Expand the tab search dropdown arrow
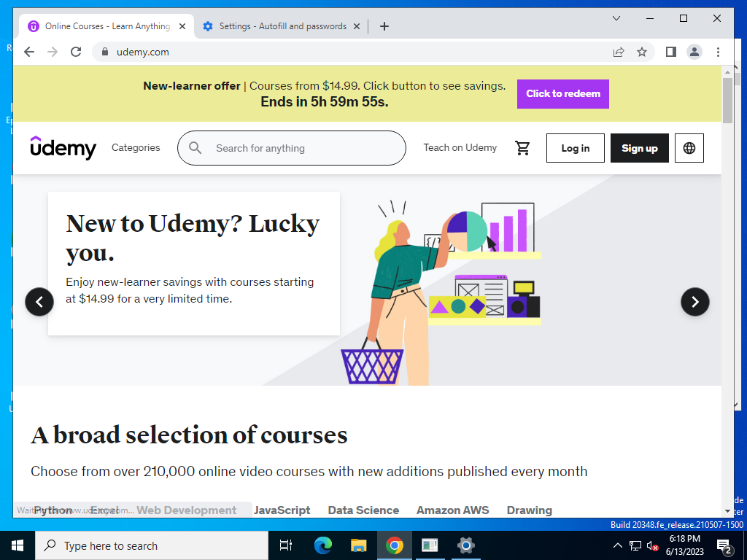The height and width of the screenshot is (560, 747). (616, 18)
